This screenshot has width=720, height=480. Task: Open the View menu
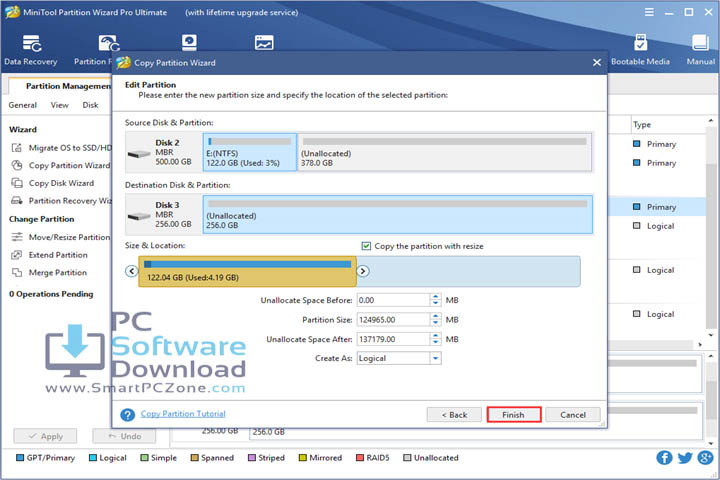(60, 105)
